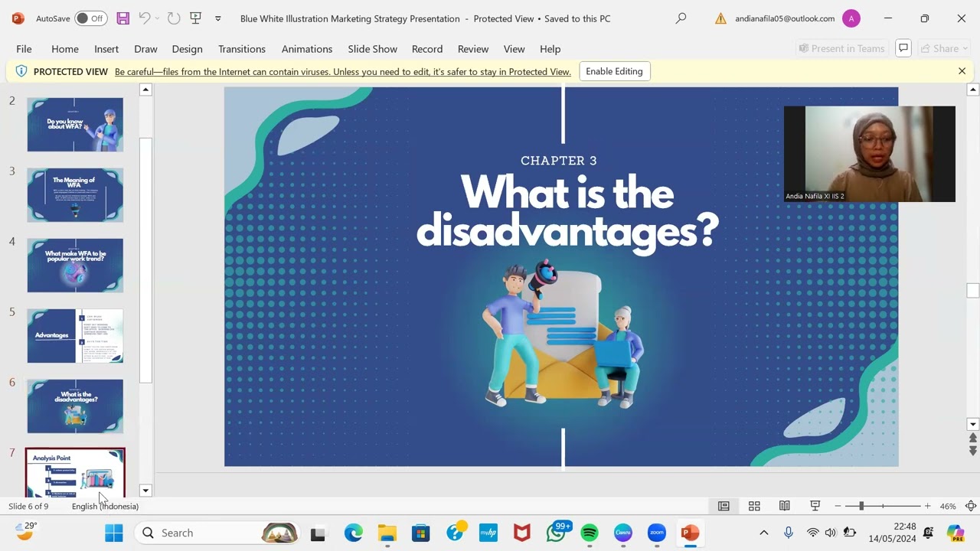Screen dimensions: 980x551
Task: Click the thumbnail pane scroll-up arrow
Action: pos(145,90)
